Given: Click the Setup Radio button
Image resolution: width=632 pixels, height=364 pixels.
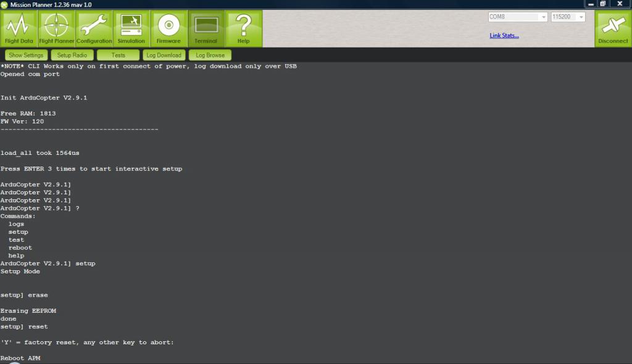Looking at the screenshot, I should [72, 56].
